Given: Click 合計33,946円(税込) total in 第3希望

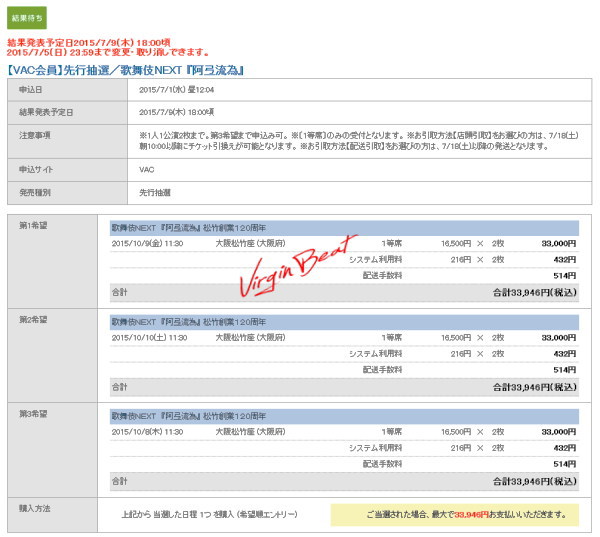Looking at the screenshot, I should pos(535,482).
